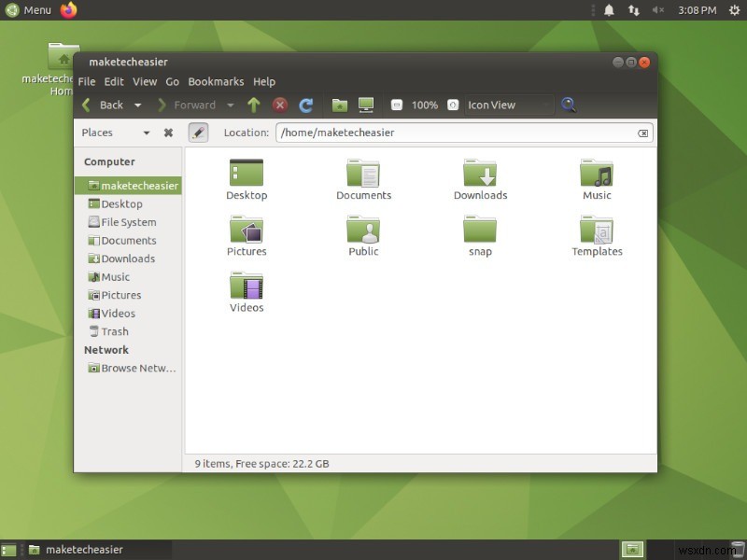Image resolution: width=747 pixels, height=560 pixels.
Task: Go to Home folder toolbar icon
Action: pos(340,105)
